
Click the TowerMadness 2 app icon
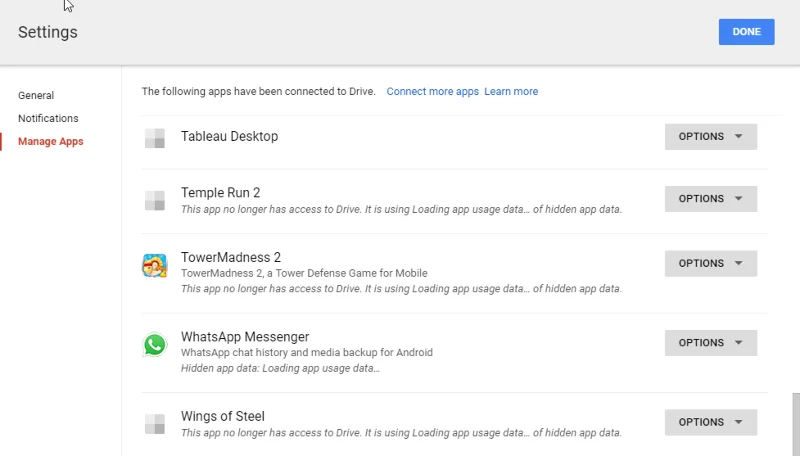click(154, 265)
